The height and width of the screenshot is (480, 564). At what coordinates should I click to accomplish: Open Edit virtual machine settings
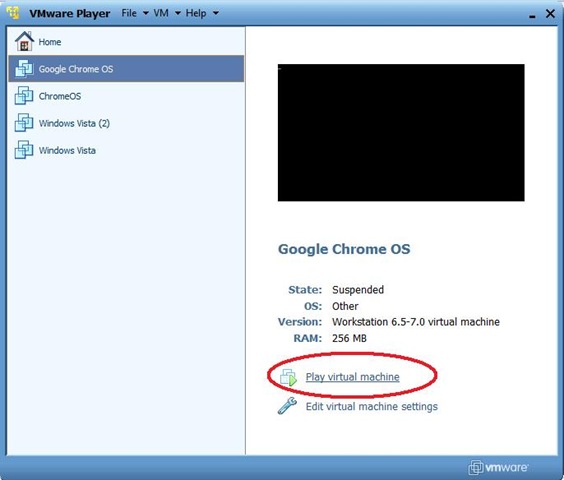click(x=372, y=406)
